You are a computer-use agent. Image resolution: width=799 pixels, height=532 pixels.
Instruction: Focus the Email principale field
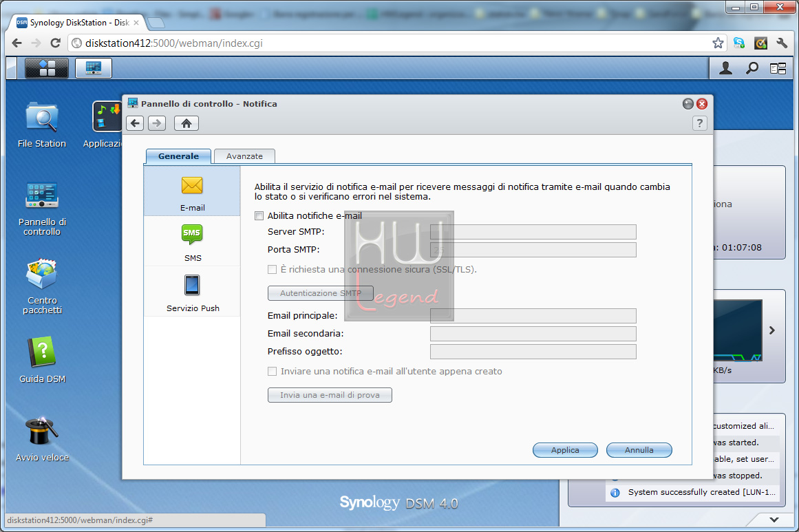533,316
